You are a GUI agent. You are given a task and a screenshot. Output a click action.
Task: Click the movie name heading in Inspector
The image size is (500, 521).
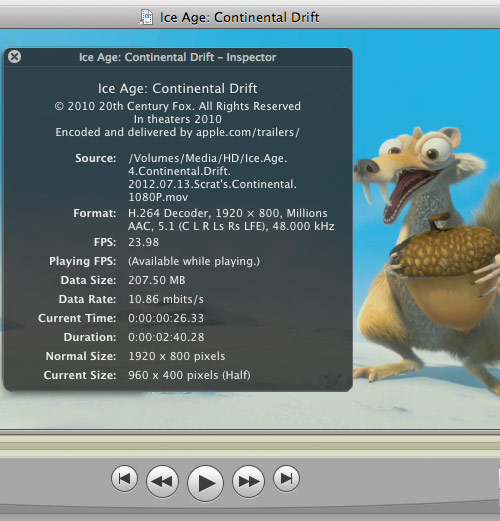coord(178,88)
